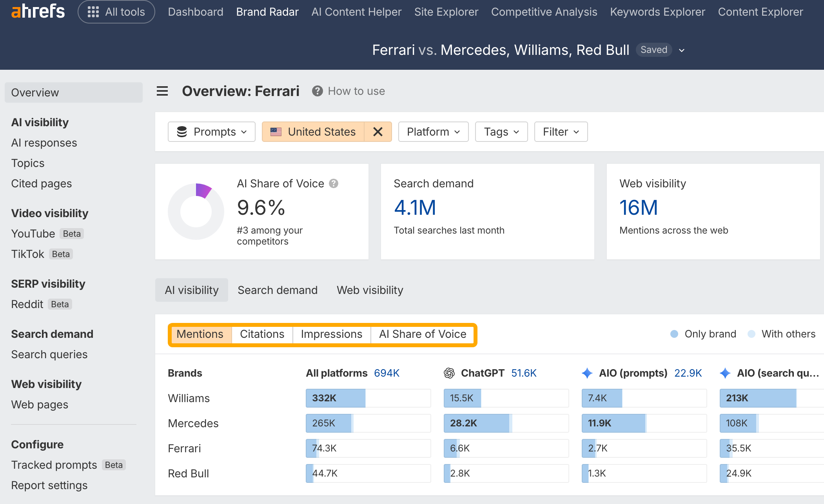This screenshot has width=824, height=504.
Task: Click Williams AIO search queries 213K bar
Action: coord(772,398)
